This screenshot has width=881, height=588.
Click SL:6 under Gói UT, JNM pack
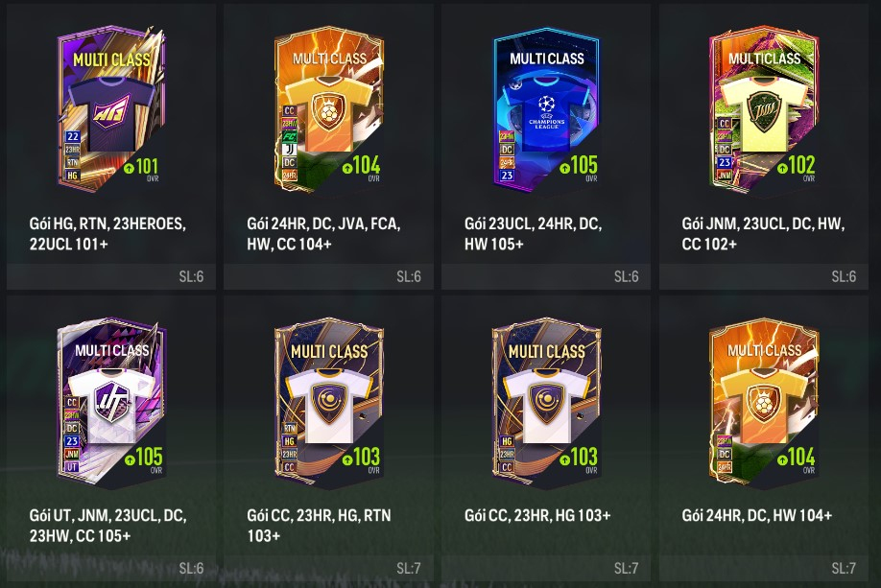pos(191,569)
